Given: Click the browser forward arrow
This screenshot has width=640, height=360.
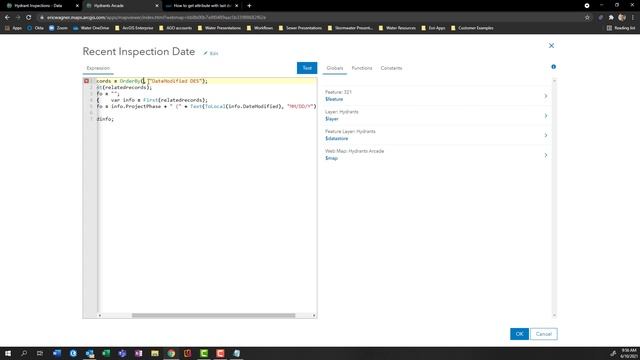Looking at the screenshot, I should [18, 18].
